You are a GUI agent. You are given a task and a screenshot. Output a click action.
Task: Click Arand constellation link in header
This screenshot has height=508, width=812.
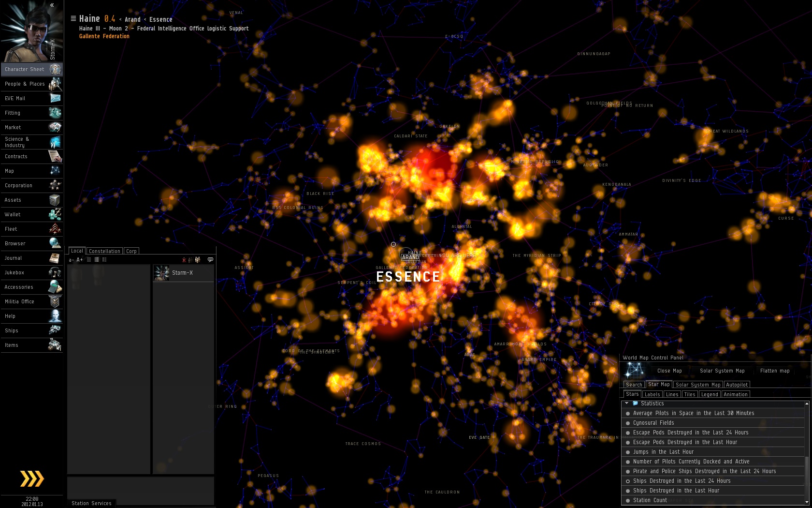pyautogui.click(x=132, y=20)
